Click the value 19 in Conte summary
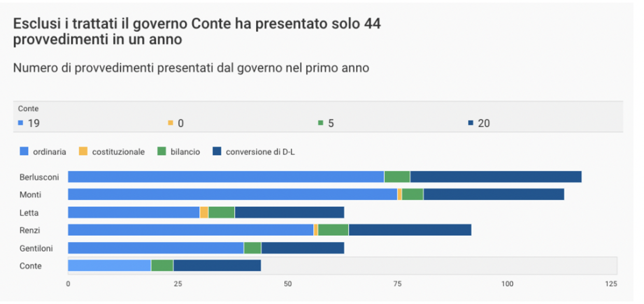This screenshot has width=644, height=304. tap(34, 123)
